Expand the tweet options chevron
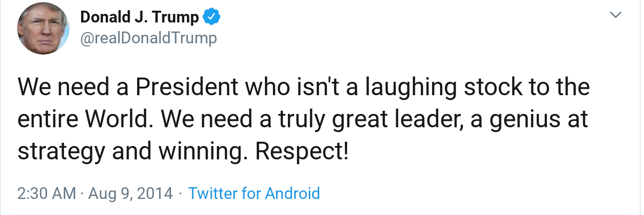Image resolution: width=644 pixels, height=215 pixels. click(x=616, y=16)
